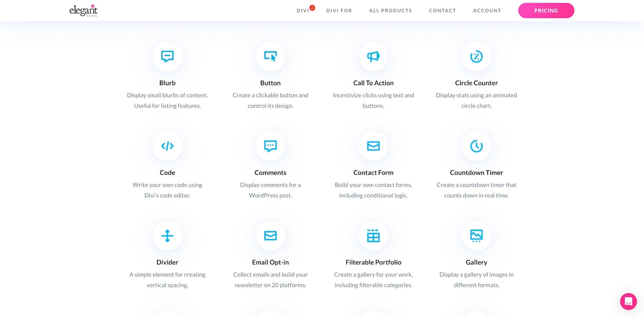
Task: Expand the Divi For menu
Action: 339,11
